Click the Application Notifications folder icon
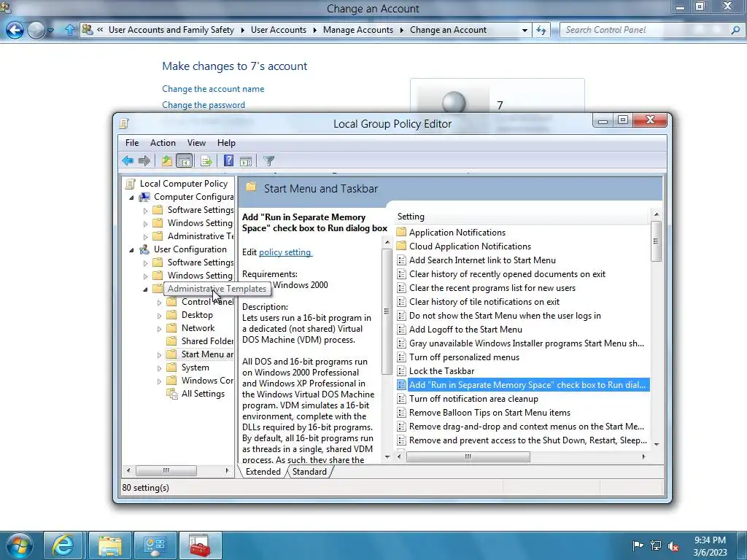The image size is (747, 560). (402, 233)
